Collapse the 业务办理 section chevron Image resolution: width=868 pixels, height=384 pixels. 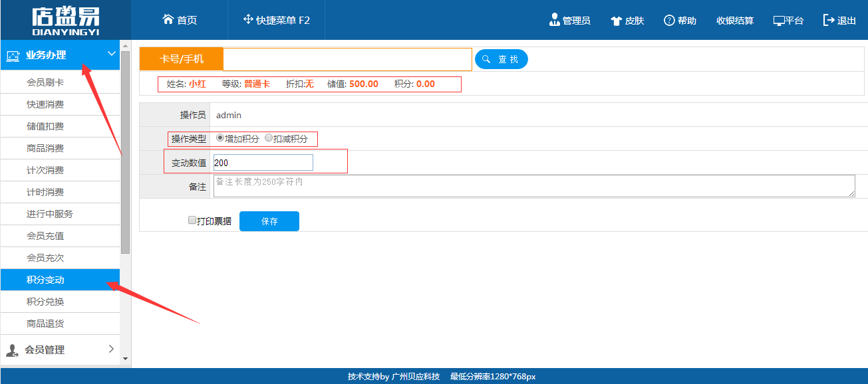point(112,54)
